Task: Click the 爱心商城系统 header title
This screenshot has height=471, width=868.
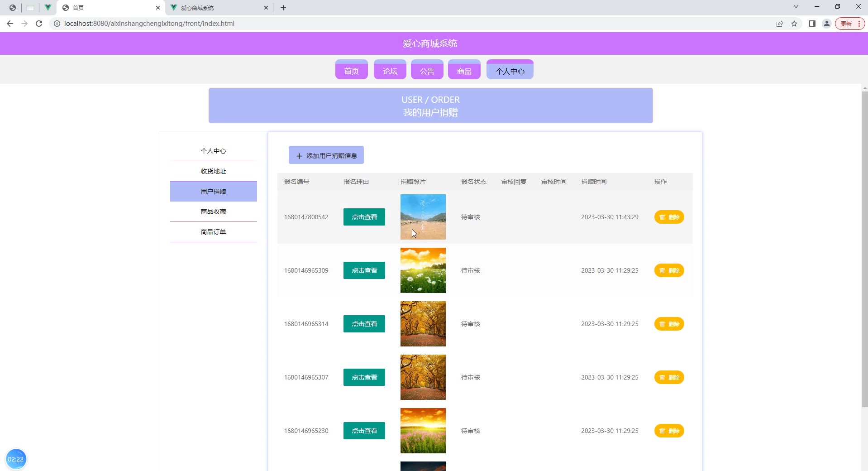Action: click(430, 43)
